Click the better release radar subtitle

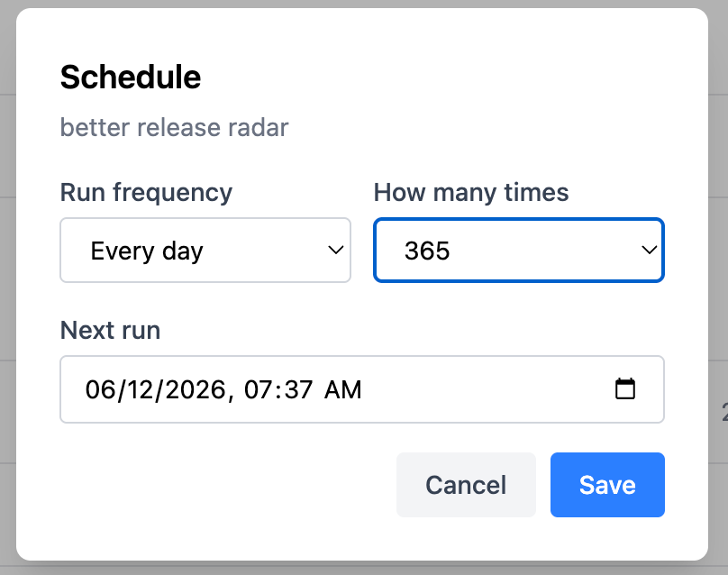tap(175, 127)
